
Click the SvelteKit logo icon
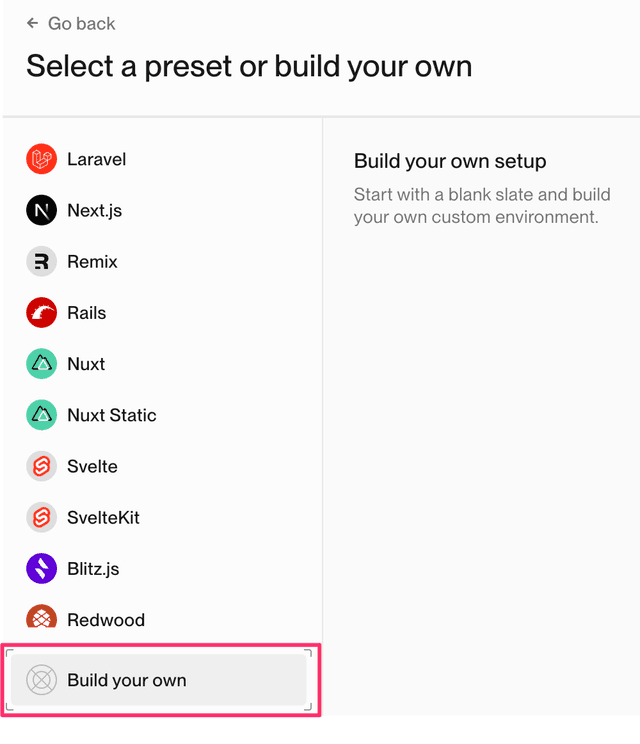42,517
